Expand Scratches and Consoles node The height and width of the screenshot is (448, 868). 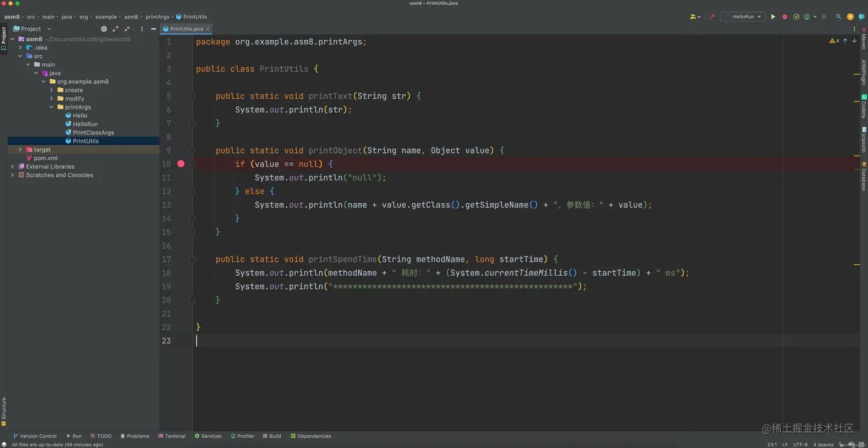[x=13, y=175]
